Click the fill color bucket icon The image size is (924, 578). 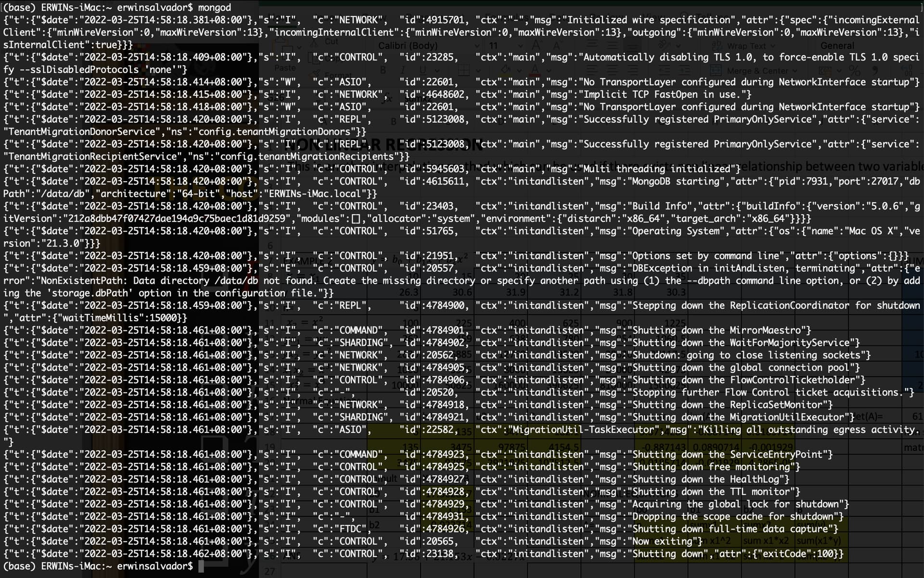[505, 70]
